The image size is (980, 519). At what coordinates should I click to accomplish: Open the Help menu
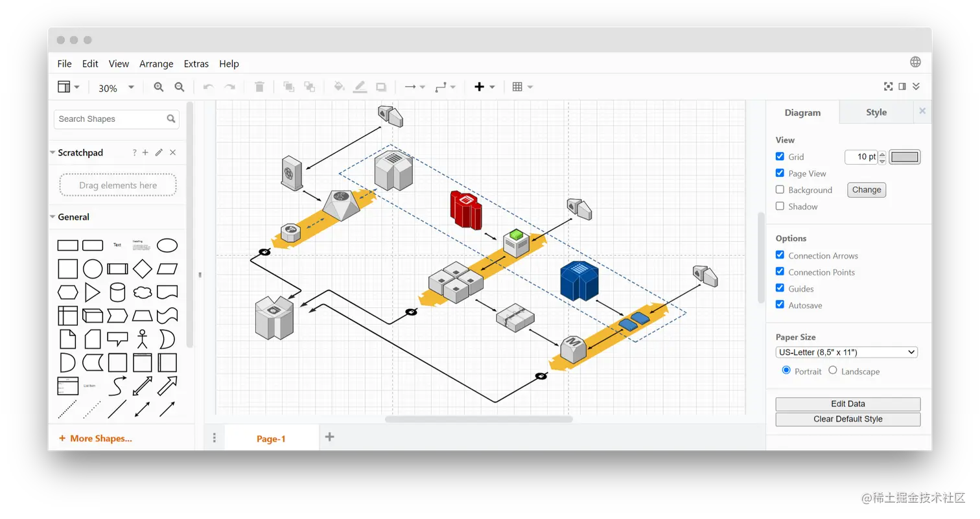pyautogui.click(x=229, y=63)
